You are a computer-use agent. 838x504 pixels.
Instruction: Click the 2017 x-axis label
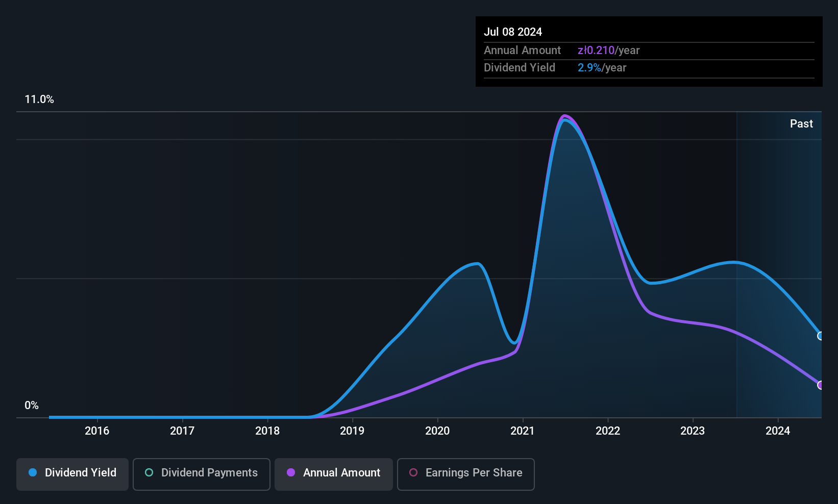pyautogui.click(x=182, y=431)
